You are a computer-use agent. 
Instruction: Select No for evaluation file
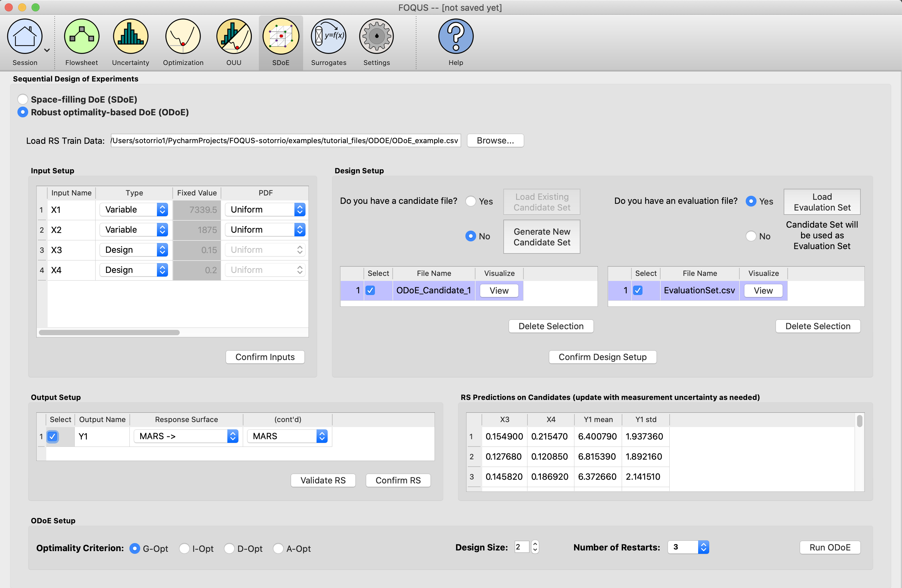pyautogui.click(x=751, y=236)
